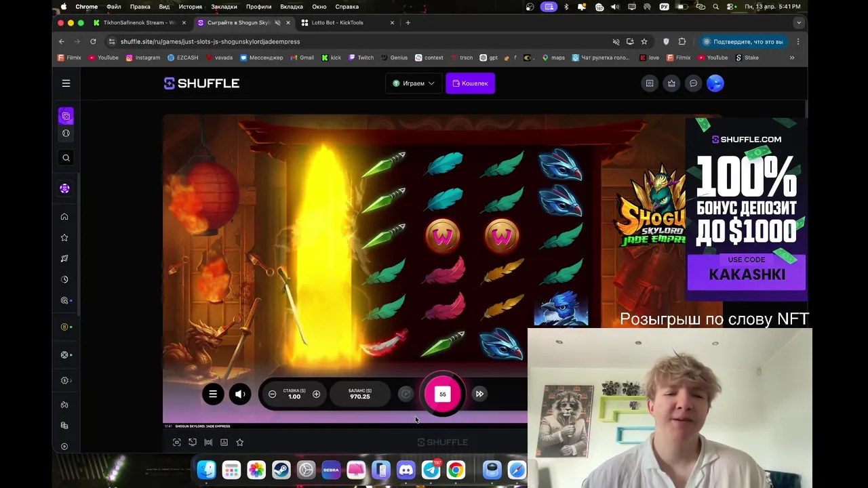Enter fullscreen mode below the game
Image resolution: width=868 pixels, height=488 pixels.
click(x=177, y=443)
